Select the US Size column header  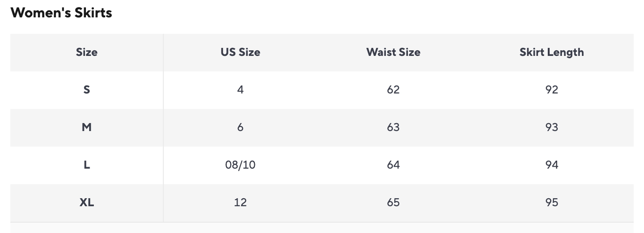240,52
